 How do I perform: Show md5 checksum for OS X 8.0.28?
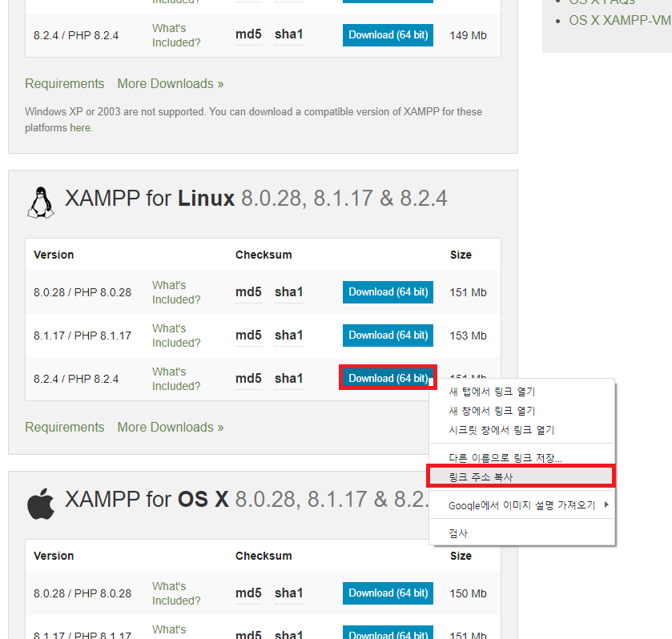coord(248,593)
